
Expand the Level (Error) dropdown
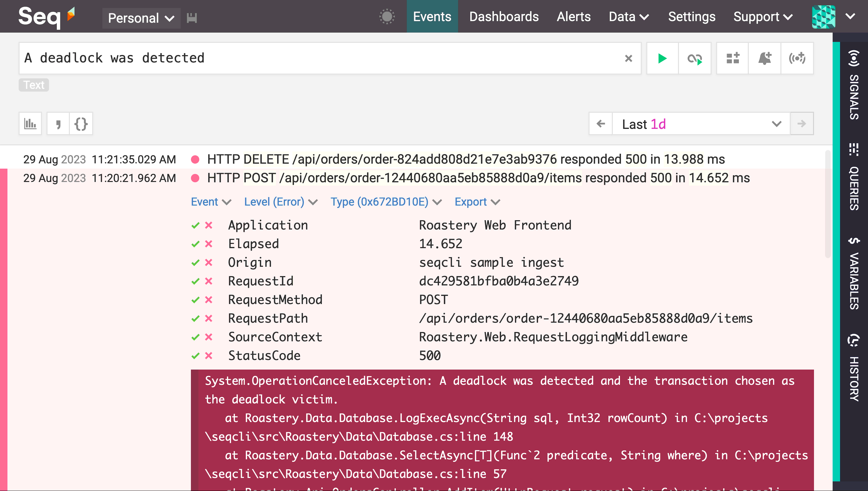click(281, 202)
